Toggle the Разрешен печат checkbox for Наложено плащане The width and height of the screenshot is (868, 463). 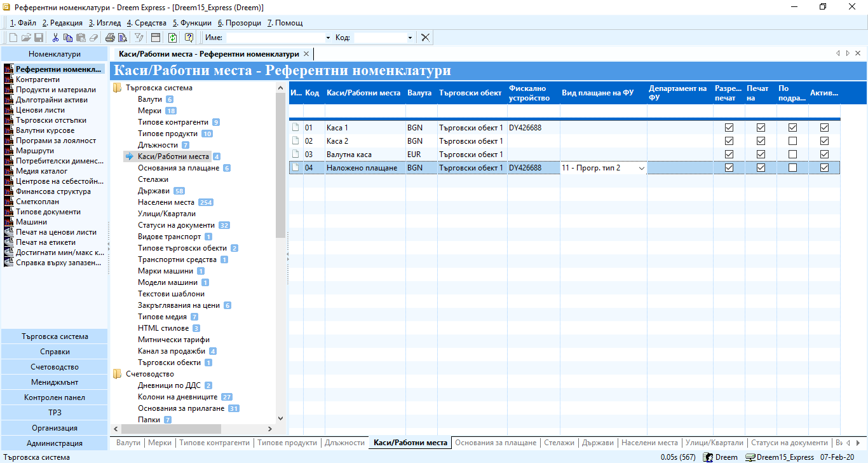point(729,168)
